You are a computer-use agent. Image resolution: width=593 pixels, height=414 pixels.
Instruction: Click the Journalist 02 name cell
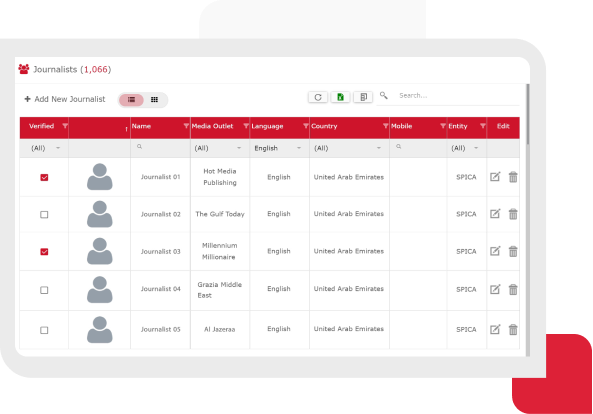(x=160, y=214)
